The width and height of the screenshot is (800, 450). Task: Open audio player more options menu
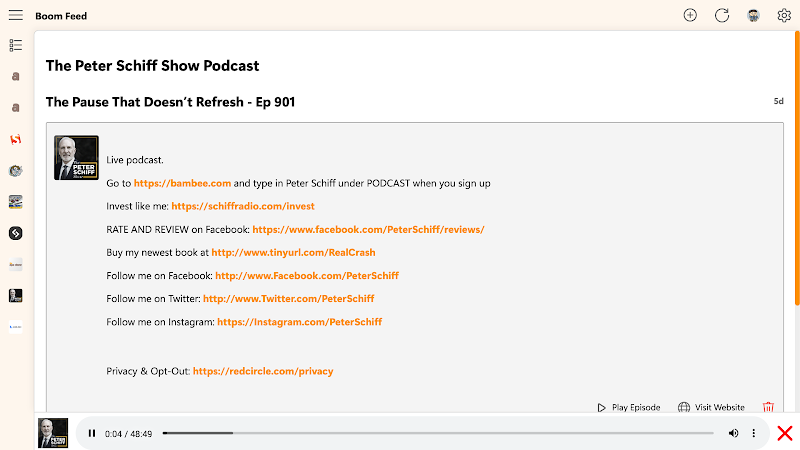coord(754,433)
